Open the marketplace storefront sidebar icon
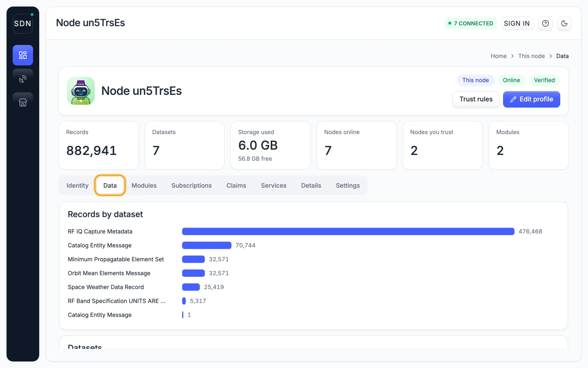Image resolution: width=588 pixels, height=368 pixels. coord(23,102)
